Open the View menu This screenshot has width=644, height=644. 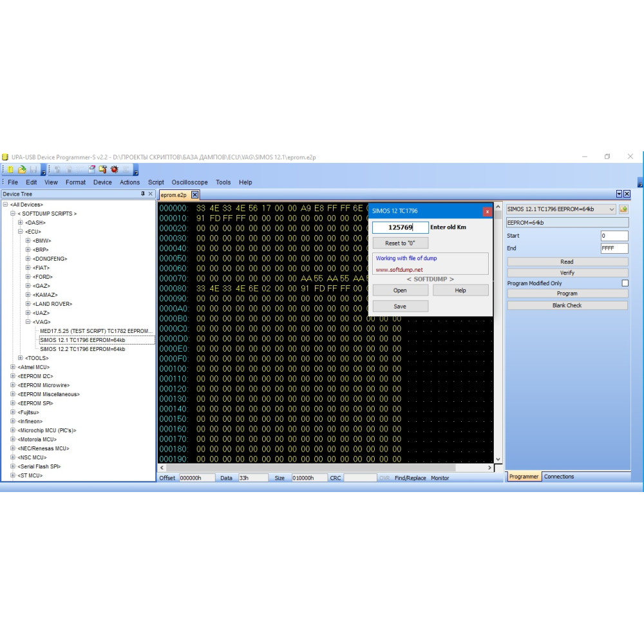pos(51,182)
